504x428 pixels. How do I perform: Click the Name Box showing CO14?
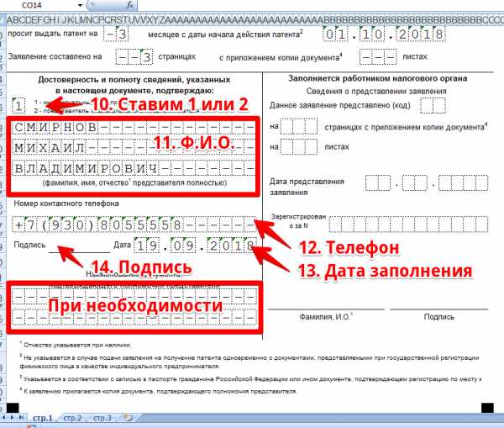coord(32,5)
